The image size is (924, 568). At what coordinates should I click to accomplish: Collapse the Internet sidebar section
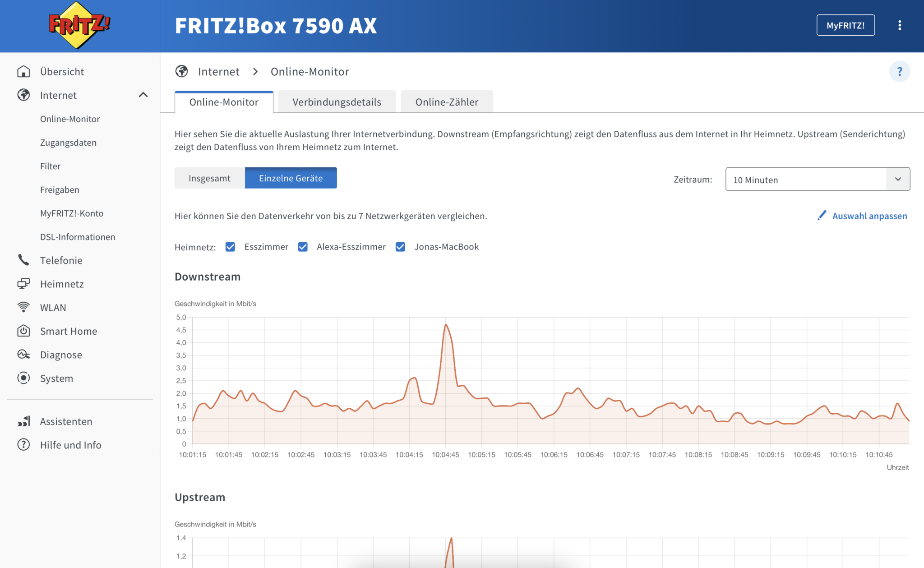coord(144,95)
